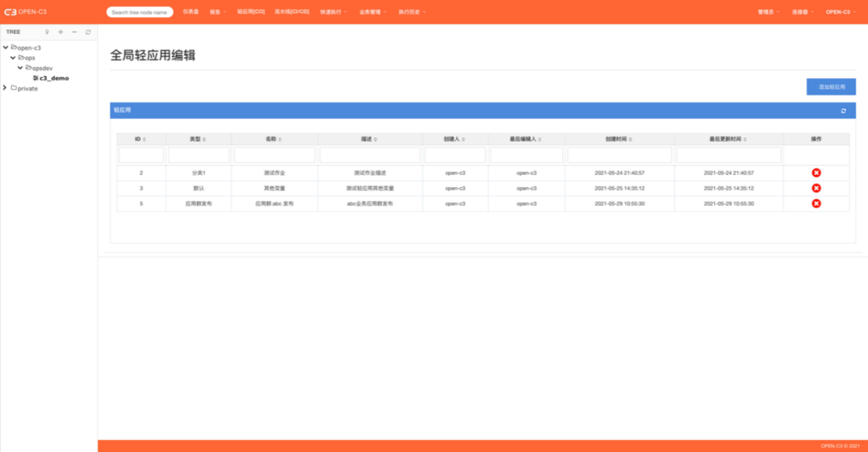Click the tree collapse minus icon

click(x=74, y=32)
